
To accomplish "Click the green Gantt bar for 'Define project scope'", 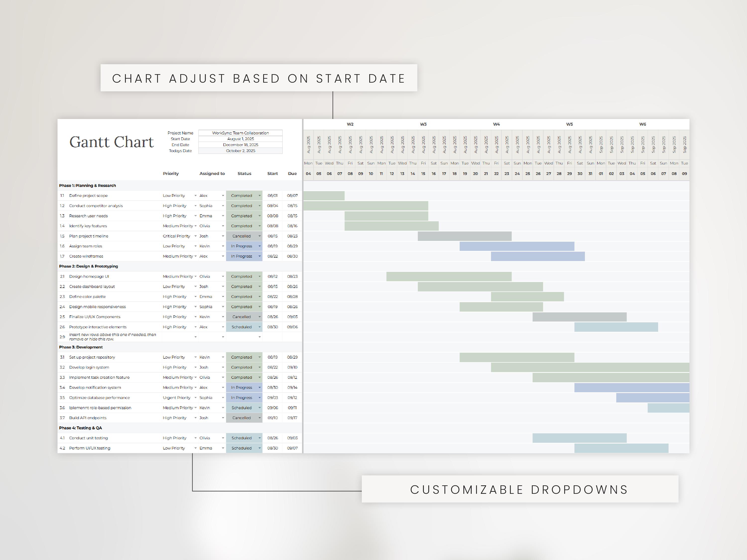I will 323,195.
